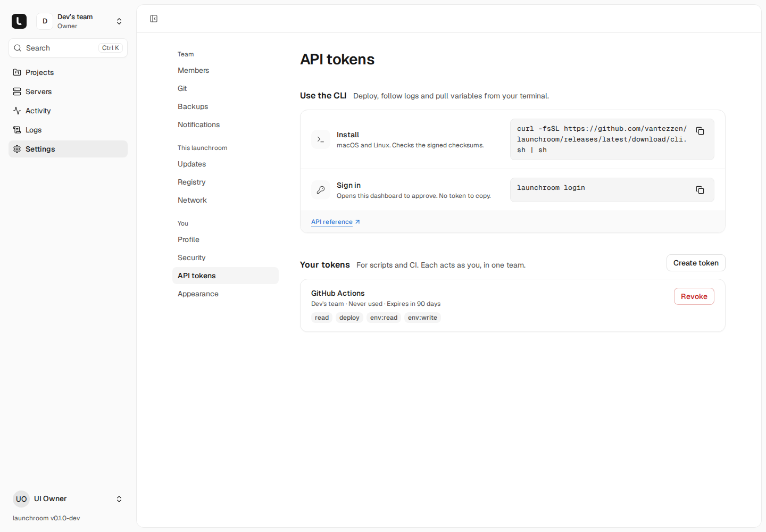
Task: Select API tokens in settings nav
Action: pos(226,276)
